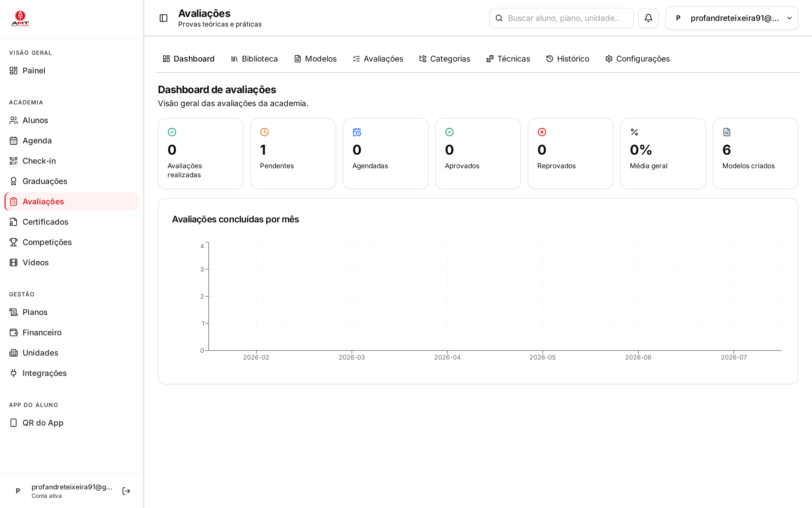Screen dimensions: 812x508
Task: Click the 'Dashboard de avaliações' heading
Action: pos(217,90)
